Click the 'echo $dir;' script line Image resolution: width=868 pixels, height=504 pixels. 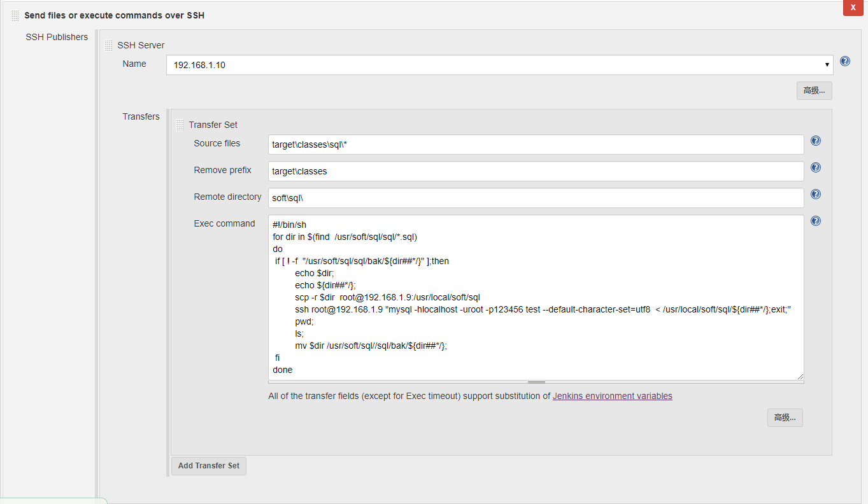pos(315,273)
